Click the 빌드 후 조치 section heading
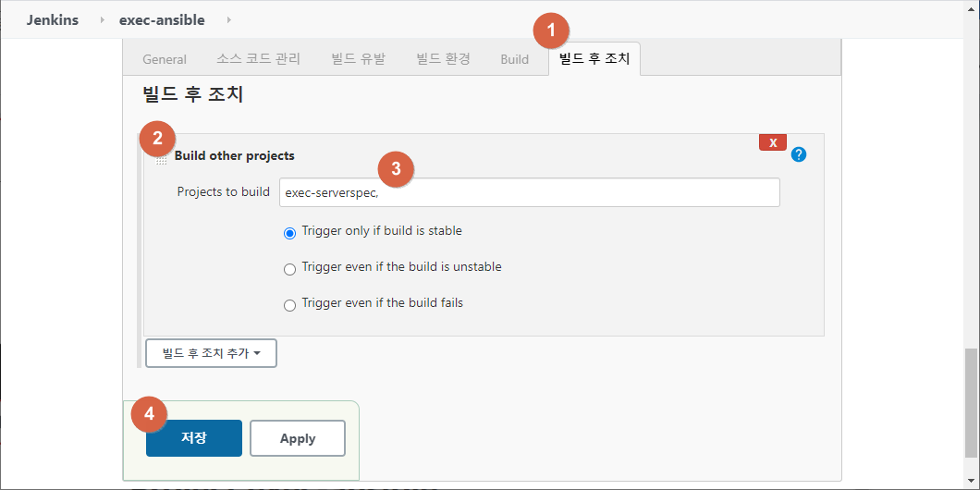980x490 pixels. point(192,95)
